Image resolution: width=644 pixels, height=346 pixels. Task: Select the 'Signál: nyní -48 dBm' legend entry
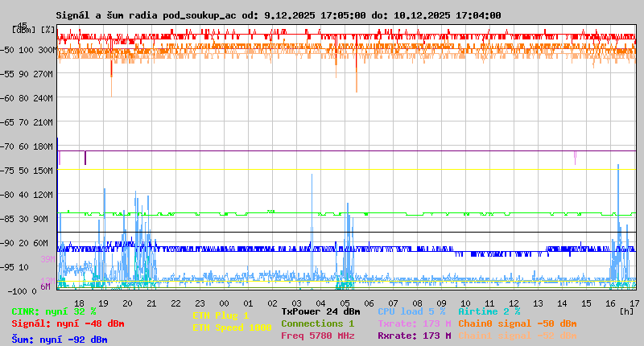tap(68, 323)
